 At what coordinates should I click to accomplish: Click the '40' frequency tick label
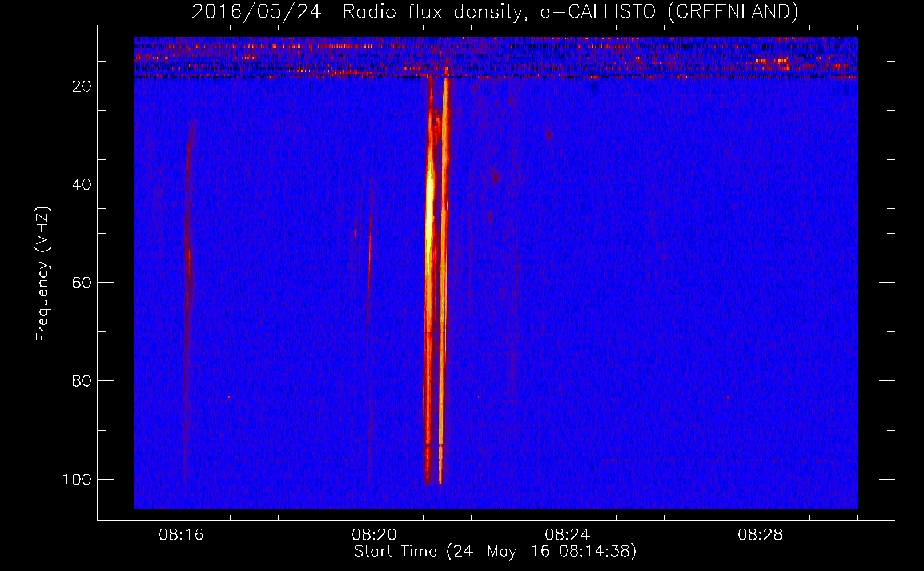click(82, 184)
